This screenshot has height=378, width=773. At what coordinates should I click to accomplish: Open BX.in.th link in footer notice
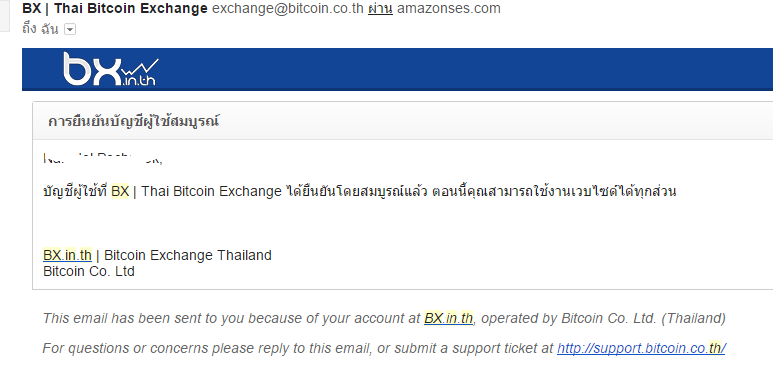448,318
